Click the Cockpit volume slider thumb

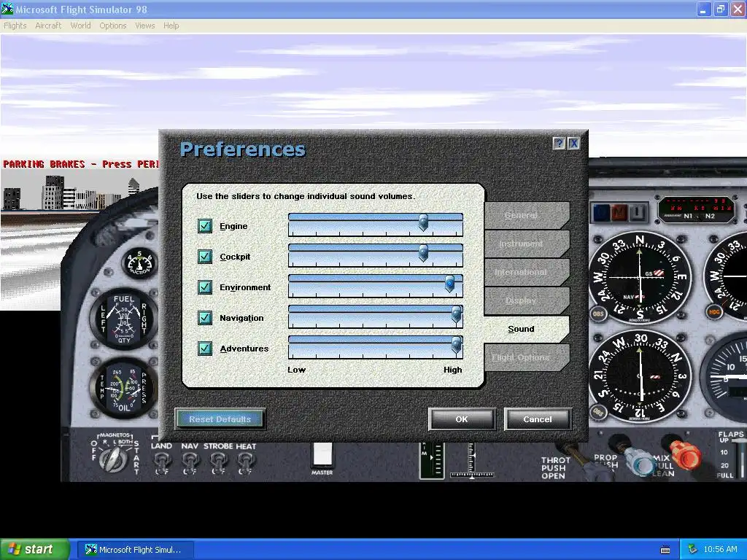pyautogui.click(x=423, y=253)
